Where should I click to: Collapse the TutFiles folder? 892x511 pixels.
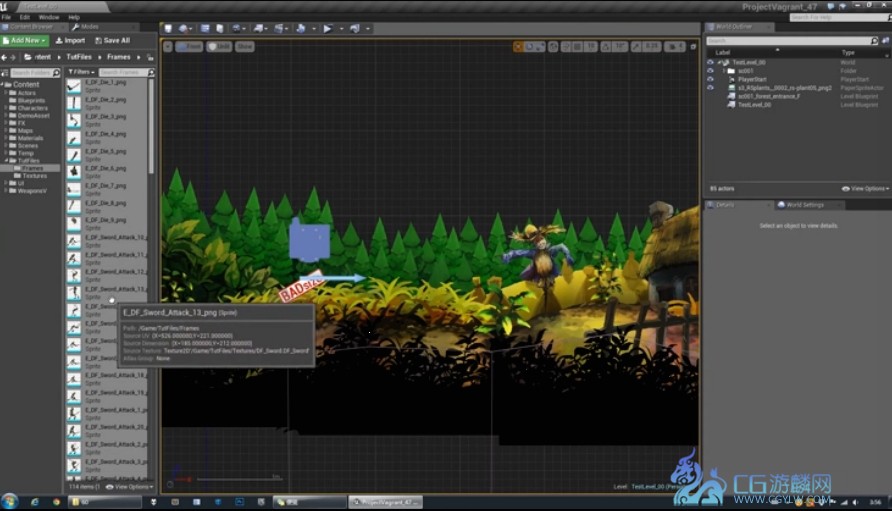(6, 160)
